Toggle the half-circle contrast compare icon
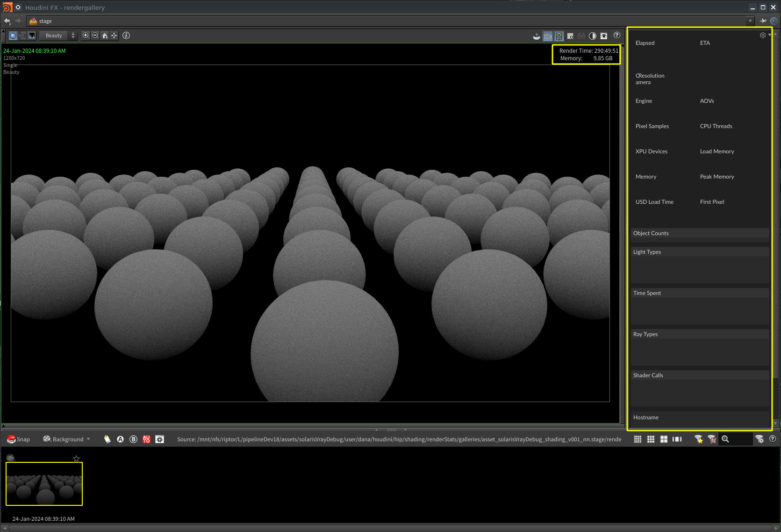Screen dimensions: 781x532 [x=593, y=36]
